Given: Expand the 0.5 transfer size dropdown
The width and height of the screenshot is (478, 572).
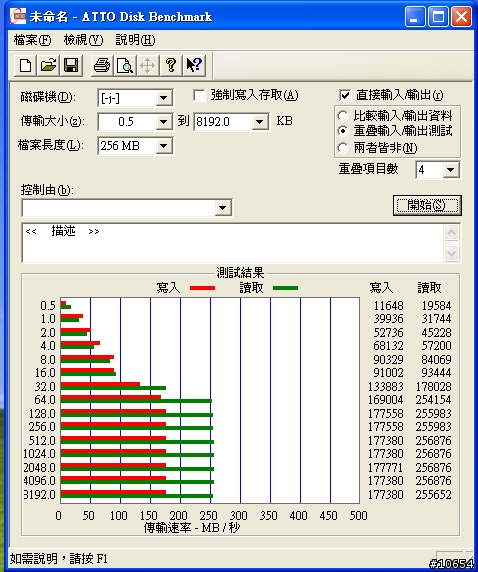Looking at the screenshot, I should click(164, 122).
